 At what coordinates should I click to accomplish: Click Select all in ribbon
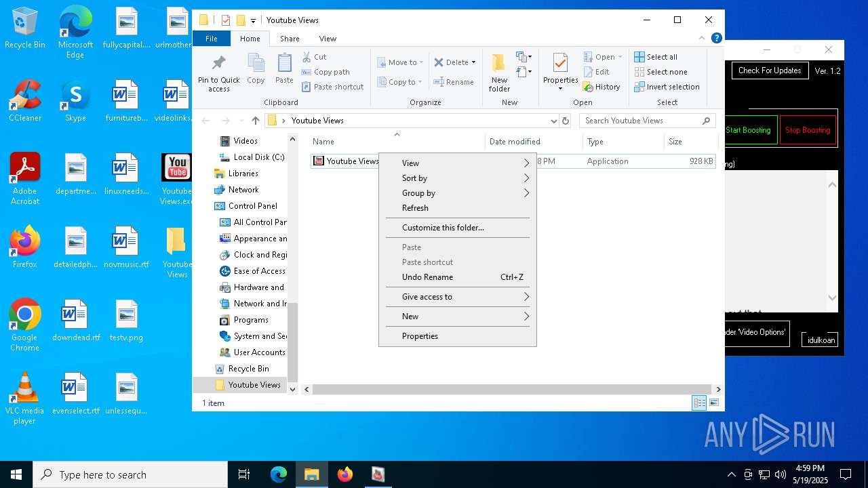(656, 57)
